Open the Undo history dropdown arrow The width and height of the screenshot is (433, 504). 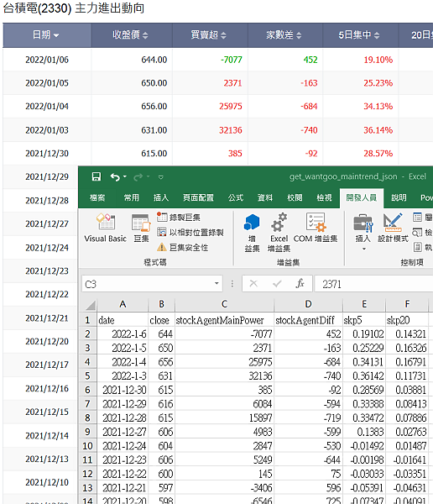point(125,176)
